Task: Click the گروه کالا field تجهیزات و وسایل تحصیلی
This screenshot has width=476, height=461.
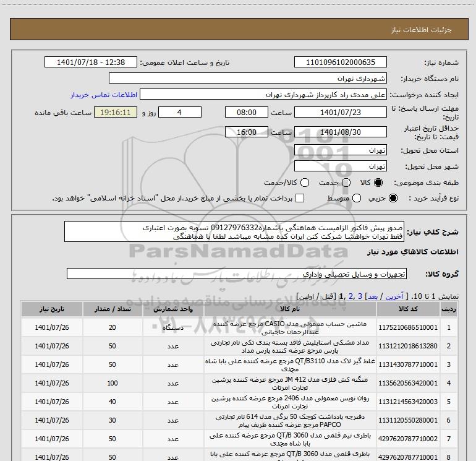Action: [x=237, y=274]
